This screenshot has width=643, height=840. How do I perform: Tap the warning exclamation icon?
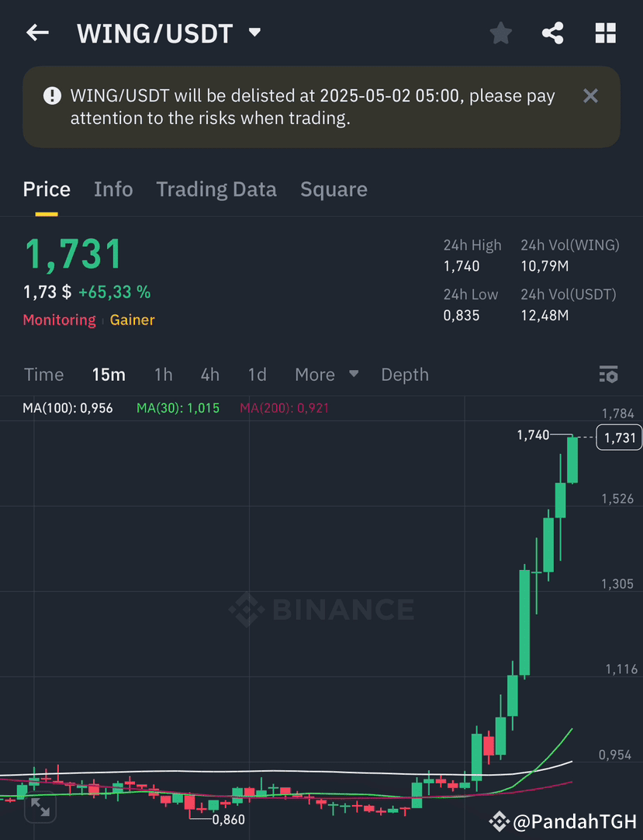click(x=52, y=96)
